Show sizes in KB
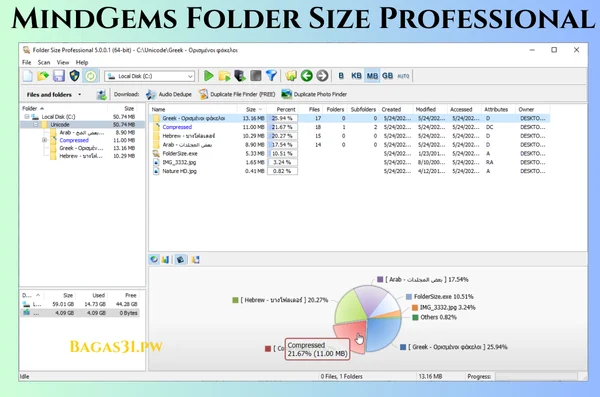The height and width of the screenshot is (397, 600). point(356,76)
